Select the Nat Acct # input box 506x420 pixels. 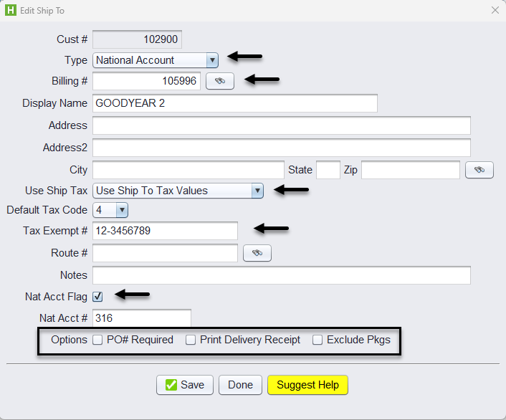tap(142, 318)
